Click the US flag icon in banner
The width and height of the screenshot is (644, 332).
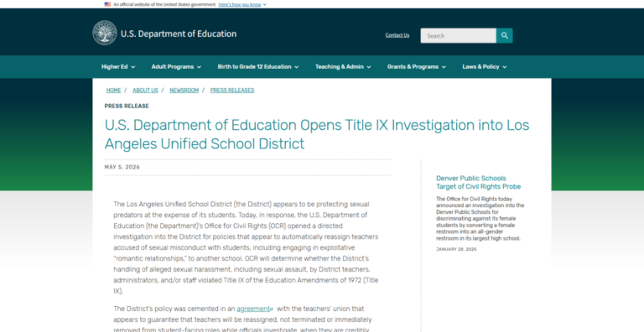click(x=107, y=4)
